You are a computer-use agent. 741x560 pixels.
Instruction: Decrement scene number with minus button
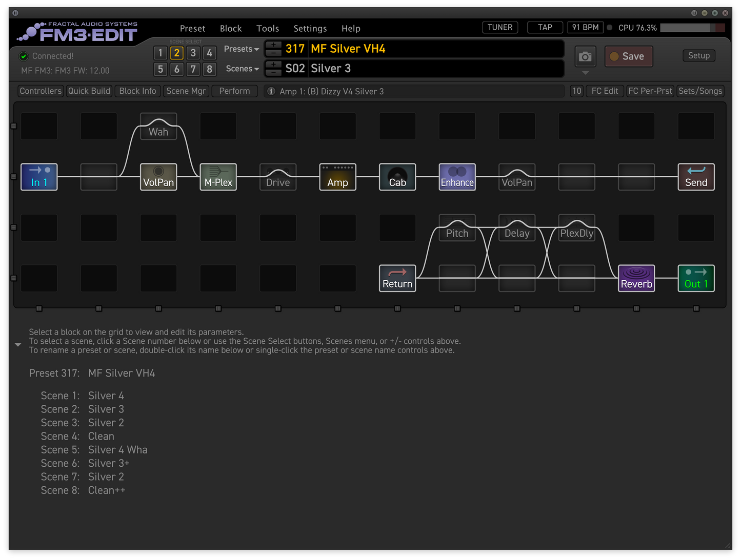[274, 72]
